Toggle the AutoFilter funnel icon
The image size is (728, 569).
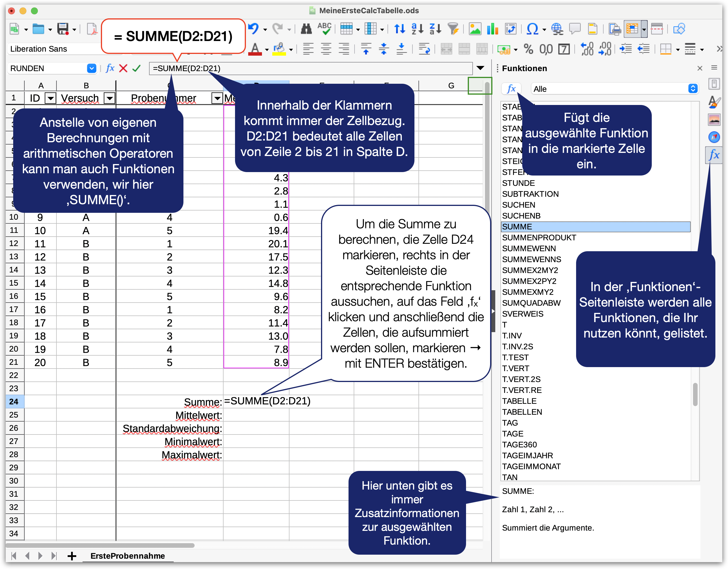tap(453, 29)
